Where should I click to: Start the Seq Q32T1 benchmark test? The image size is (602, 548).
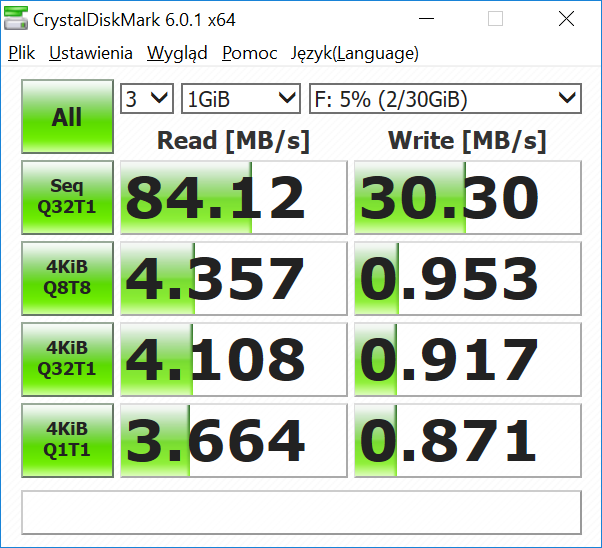67,197
